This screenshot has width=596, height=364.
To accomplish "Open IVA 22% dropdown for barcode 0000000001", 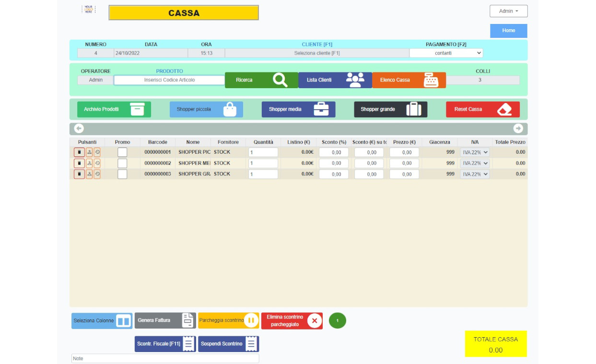I will 475,152.
